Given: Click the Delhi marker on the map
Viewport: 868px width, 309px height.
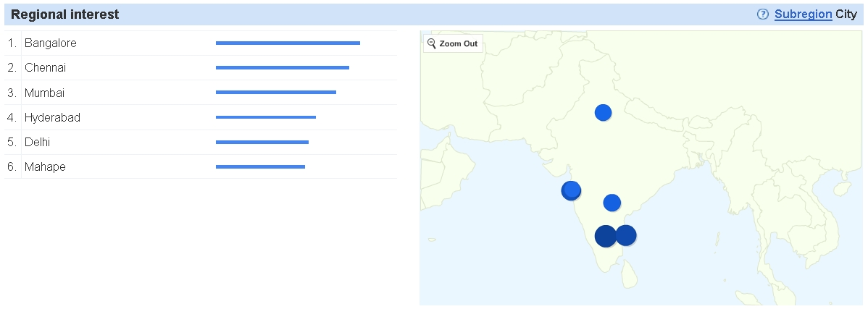Looking at the screenshot, I should click(603, 112).
